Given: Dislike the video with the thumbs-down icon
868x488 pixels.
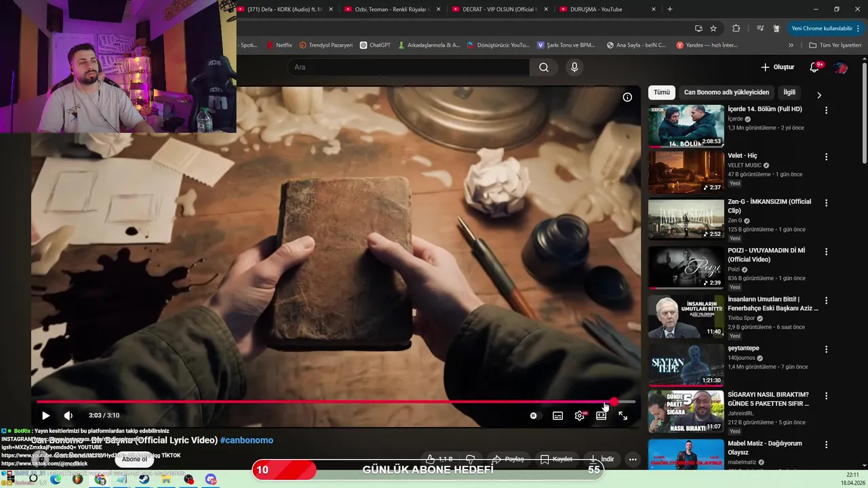Looking at the screenshot, I should 470,459.
